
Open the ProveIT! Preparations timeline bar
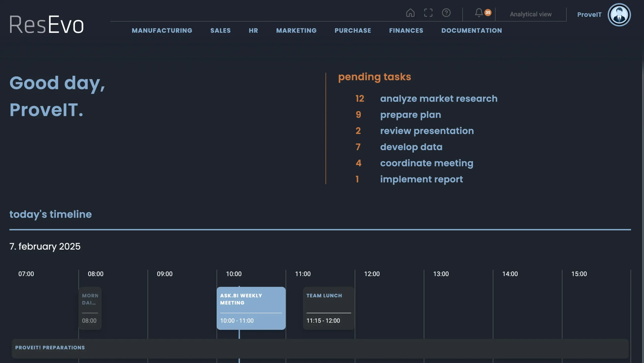click(319, 348)
